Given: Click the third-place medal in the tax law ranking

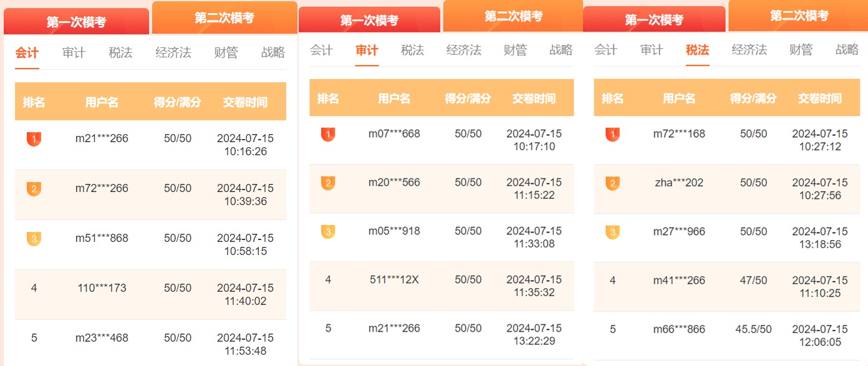Looking at the screenshot, I should coord(612,231).
